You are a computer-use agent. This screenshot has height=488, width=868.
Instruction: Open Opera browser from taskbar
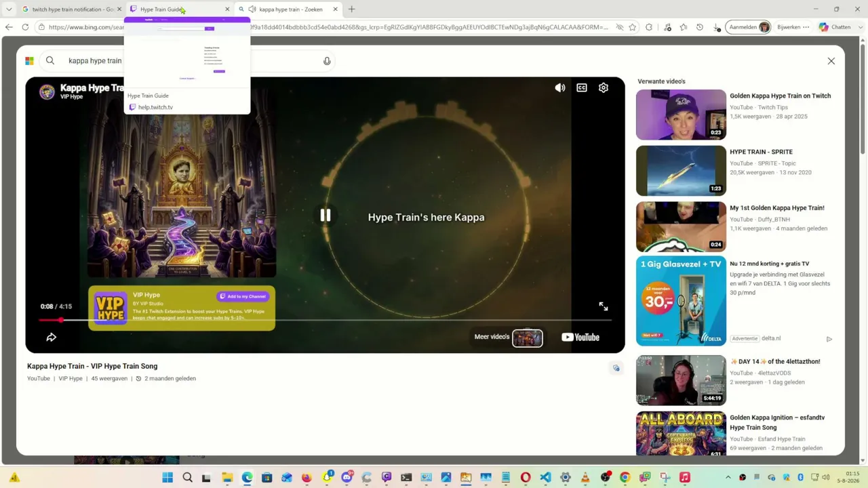point(526,478)
